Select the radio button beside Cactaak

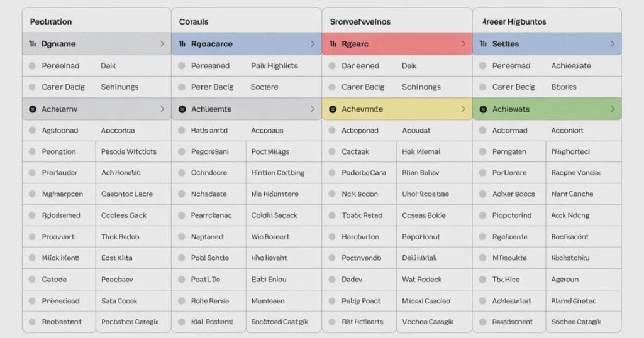click(x=332, y=152)
